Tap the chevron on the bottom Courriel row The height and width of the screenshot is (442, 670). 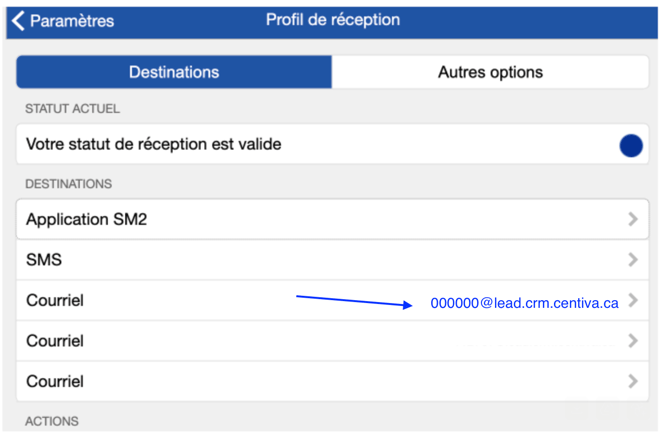pos(632,381)
